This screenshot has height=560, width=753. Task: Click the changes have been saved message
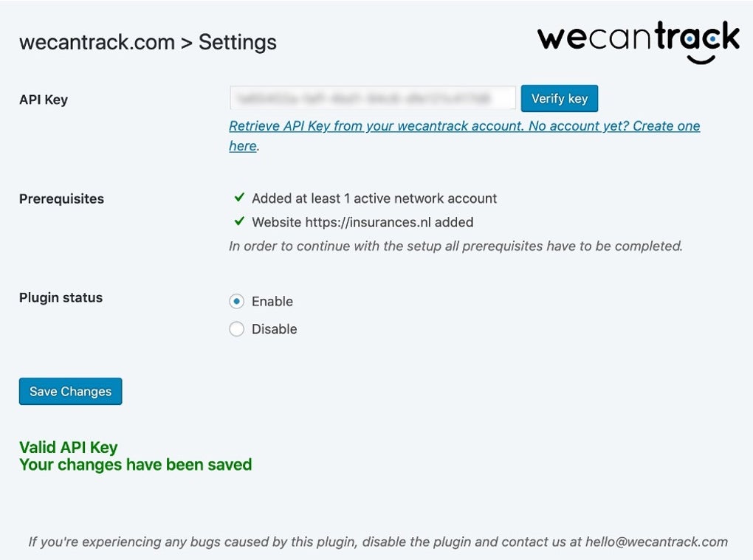click(x=135, y=465)
